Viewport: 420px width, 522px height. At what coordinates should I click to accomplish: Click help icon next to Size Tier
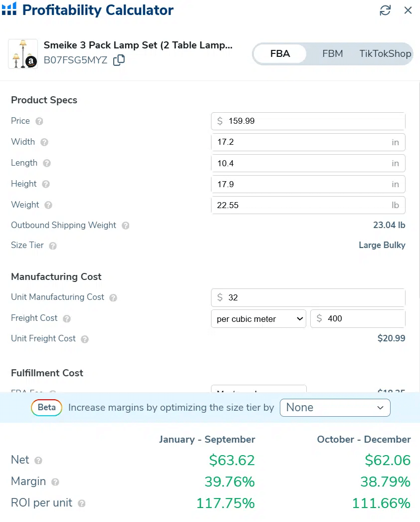[x=53, y=246]
